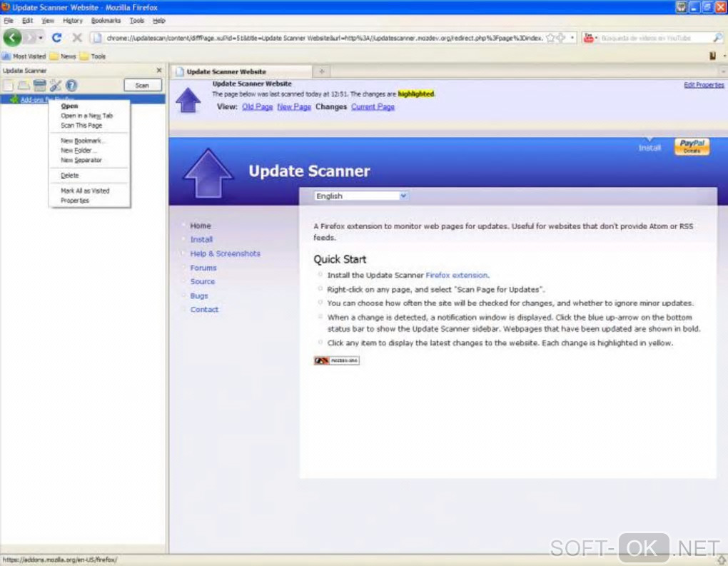Click the mozdev.org badge image

(x=337, y=360)
